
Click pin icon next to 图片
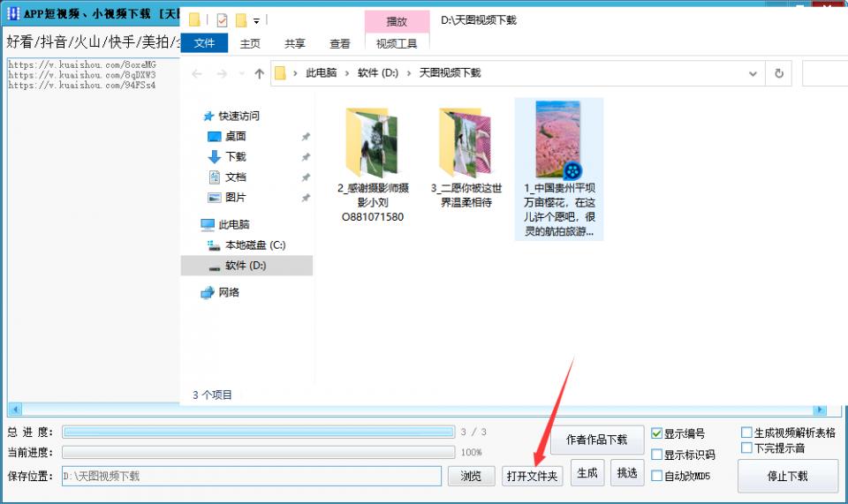[306, 199]
